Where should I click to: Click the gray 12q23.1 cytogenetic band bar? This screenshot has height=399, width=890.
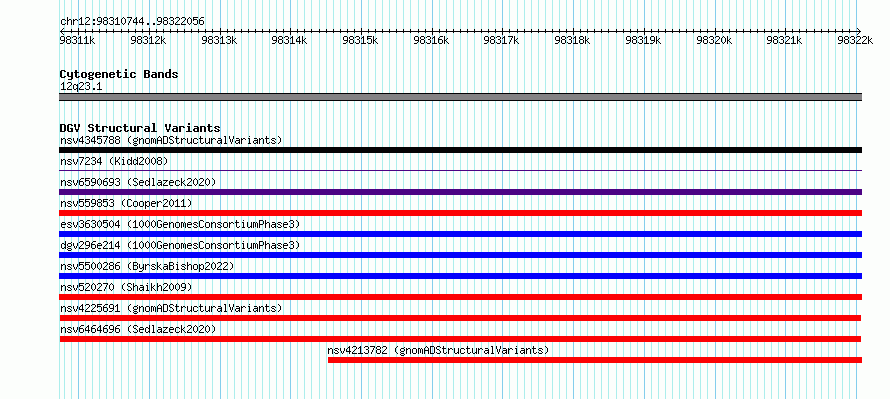(x=460, y=97)
